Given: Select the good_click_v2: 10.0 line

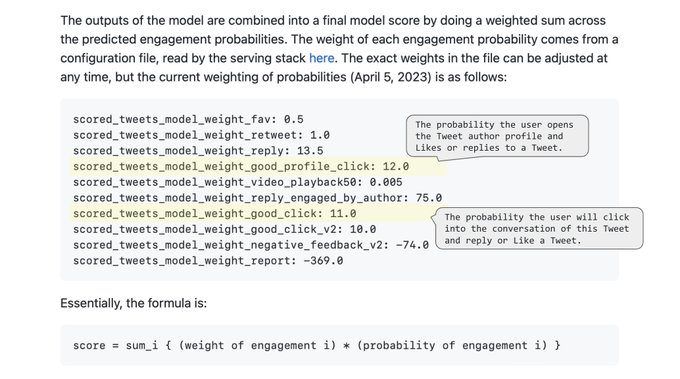Looking at the screenshot, I should click(225, 229).
